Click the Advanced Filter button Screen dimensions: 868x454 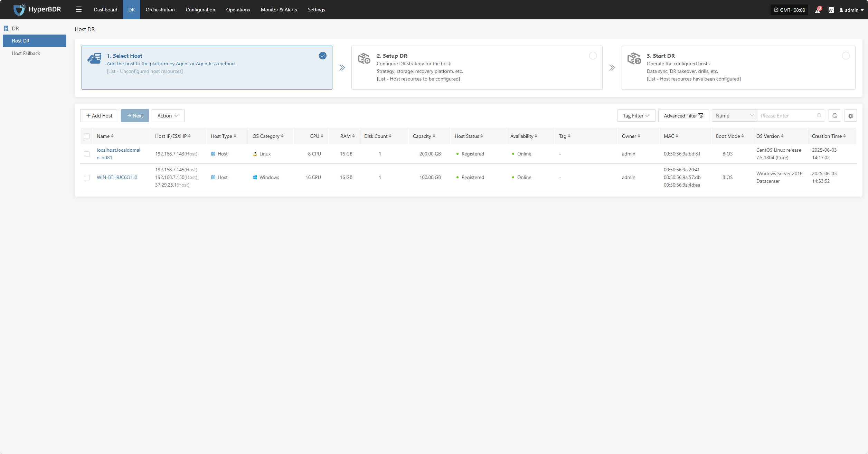[683, 116]
